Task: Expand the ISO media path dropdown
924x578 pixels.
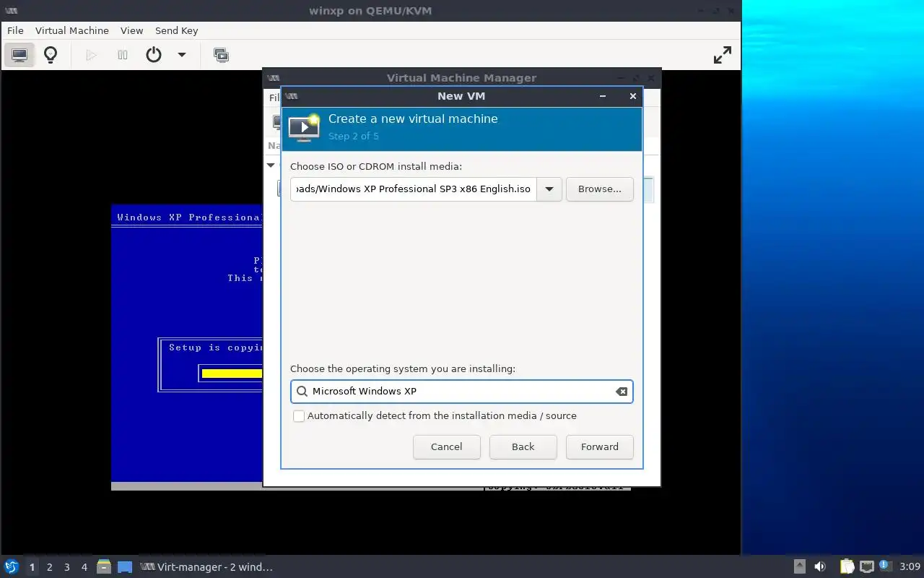Action: [x=549, y=189]
